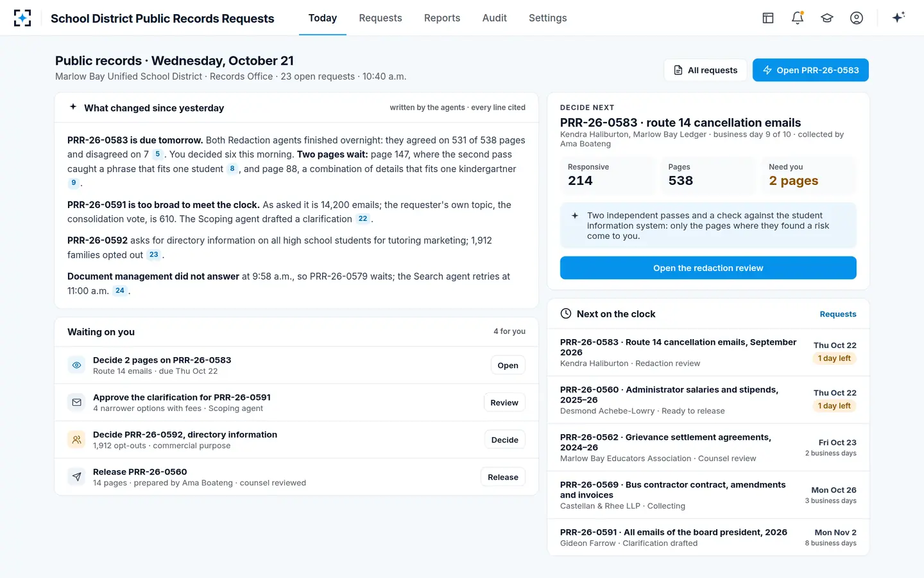Open citation 22 about clarification
The image size is (924, 578).
tap(363, 219)
